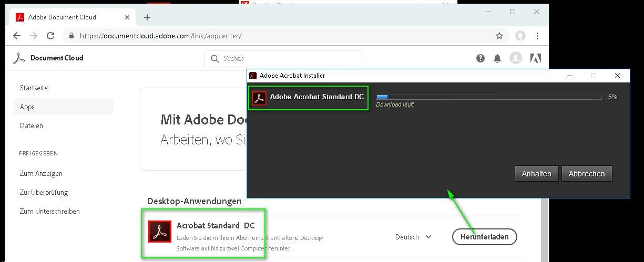644x262 pixels.
Task: Close the Adobe Acrobat Installer window
Action: (x=618, y=76)
